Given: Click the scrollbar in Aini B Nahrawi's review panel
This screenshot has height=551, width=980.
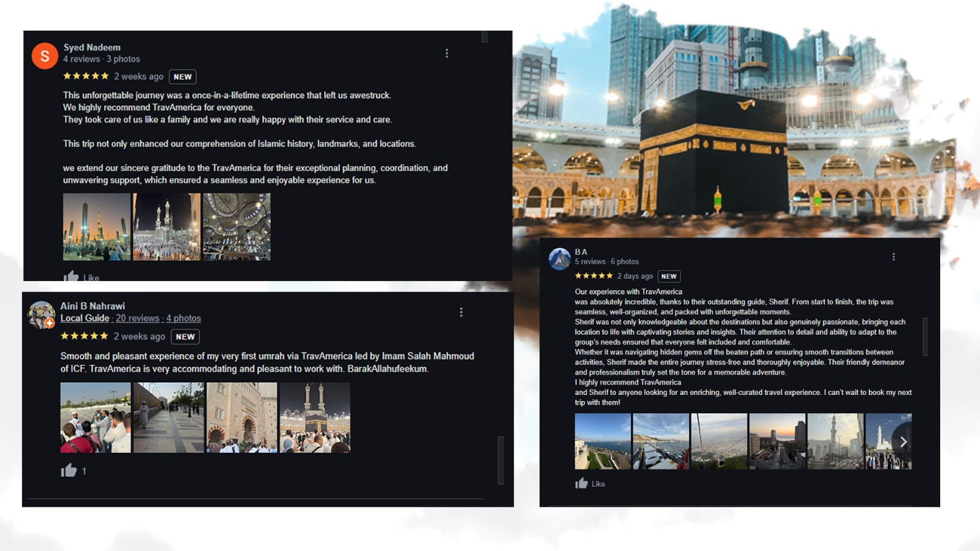Looking at the screenshot, I should coord(501,460).
